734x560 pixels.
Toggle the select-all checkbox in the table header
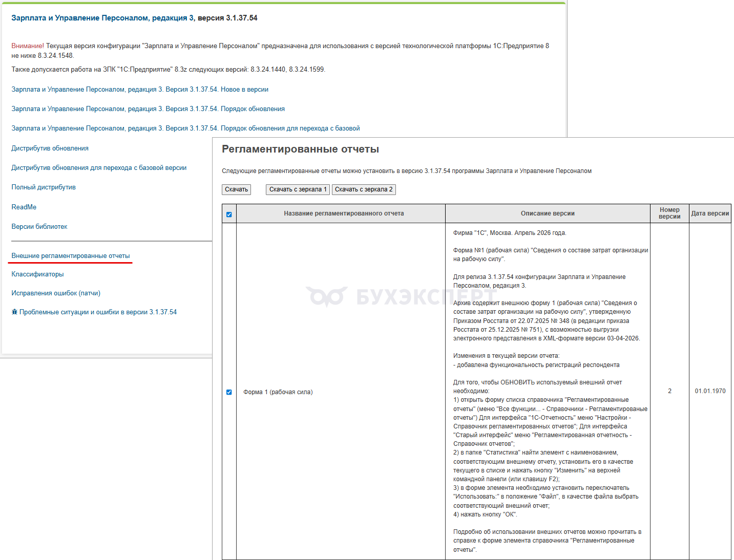point(229,214)
